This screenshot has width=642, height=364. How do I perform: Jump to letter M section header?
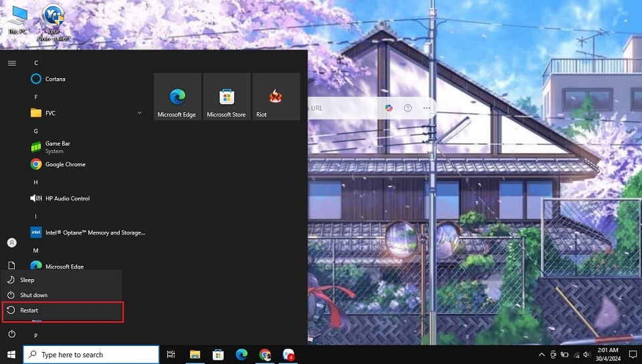click(36, 250)
